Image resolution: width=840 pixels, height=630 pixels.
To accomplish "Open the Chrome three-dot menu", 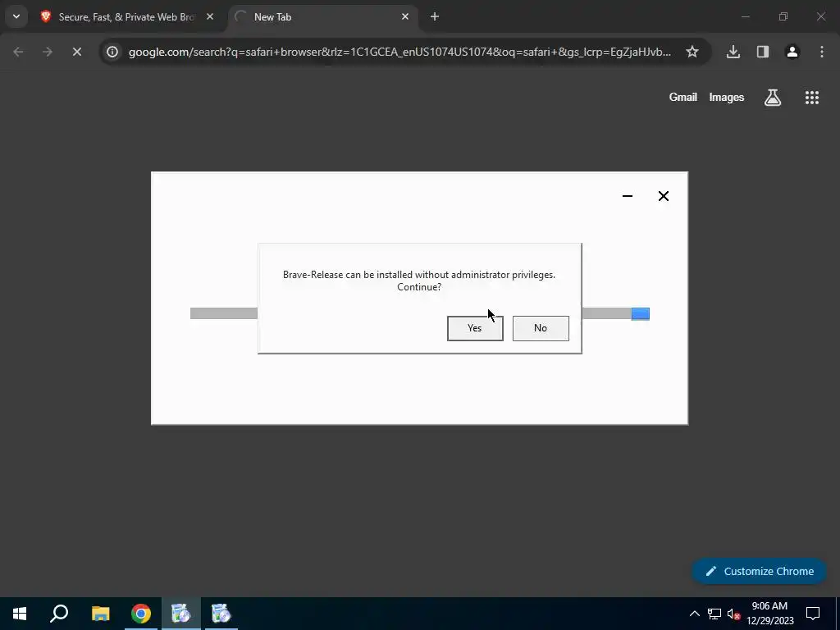I will (822, 52).
